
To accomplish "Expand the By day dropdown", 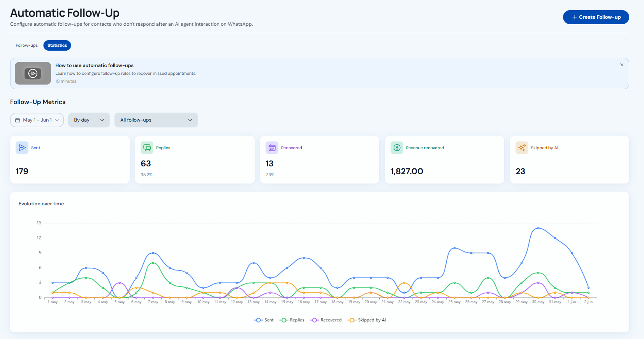I will tap(89, 120).
